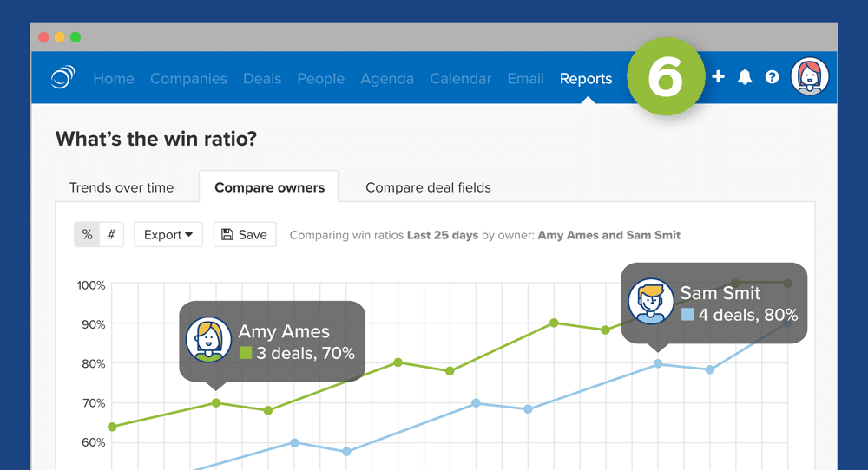The width and height of the screenshot is (868, 470).
Task: Open Deals in navigation bar
Action: click(262, 78)
